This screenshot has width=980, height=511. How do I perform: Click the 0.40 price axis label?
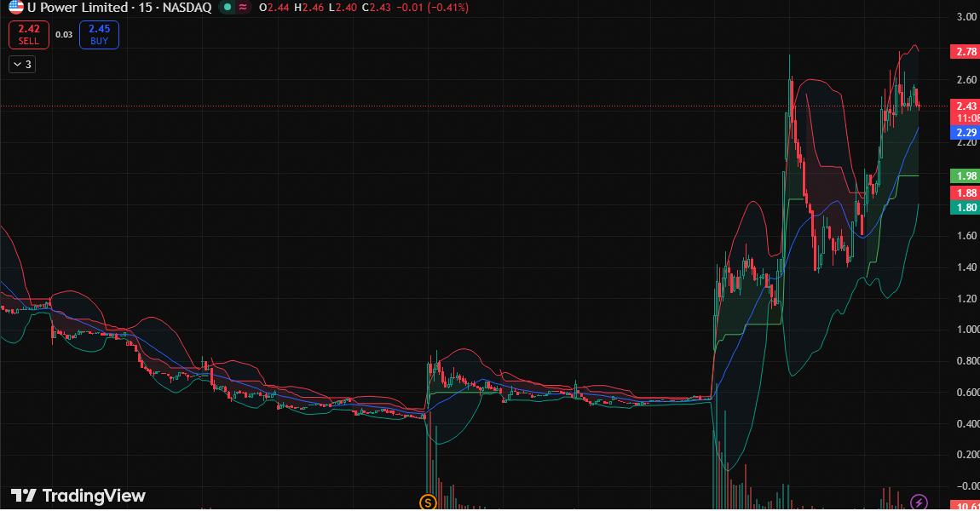(967, 423)
